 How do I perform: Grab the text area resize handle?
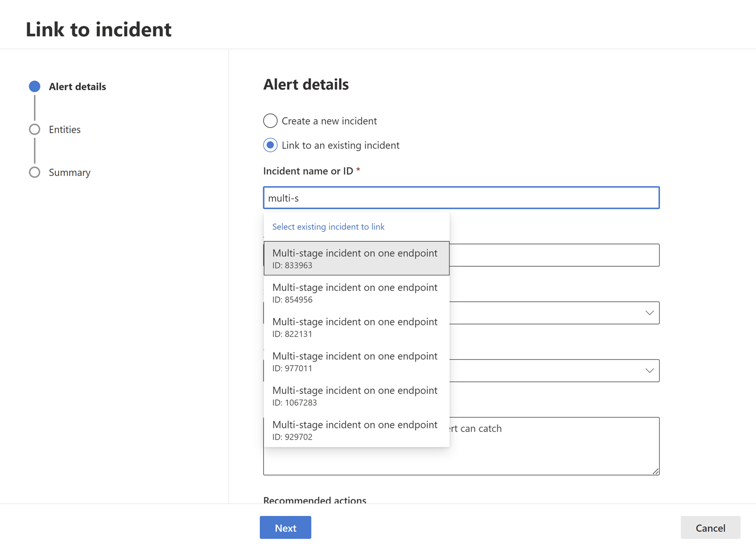[656, 471]
